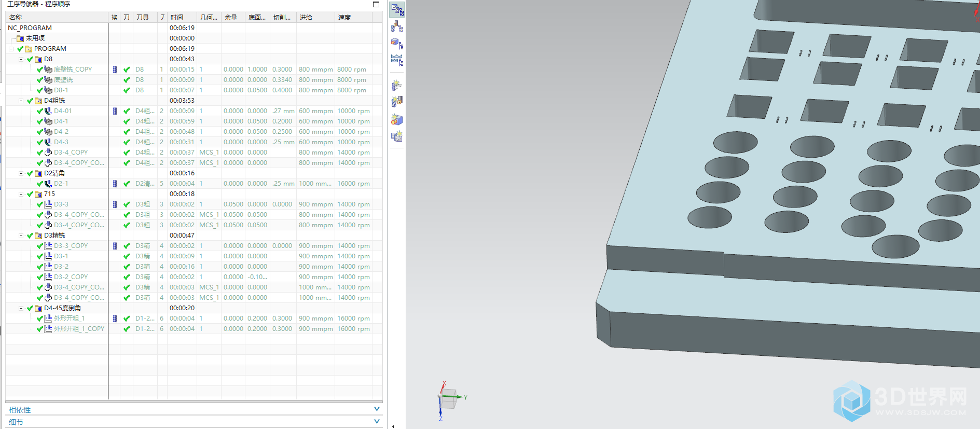The height and width of the screenshot is (429, 980).
Task: Click the Create Operation icon with tool path lines
Action: click(397, 85)
